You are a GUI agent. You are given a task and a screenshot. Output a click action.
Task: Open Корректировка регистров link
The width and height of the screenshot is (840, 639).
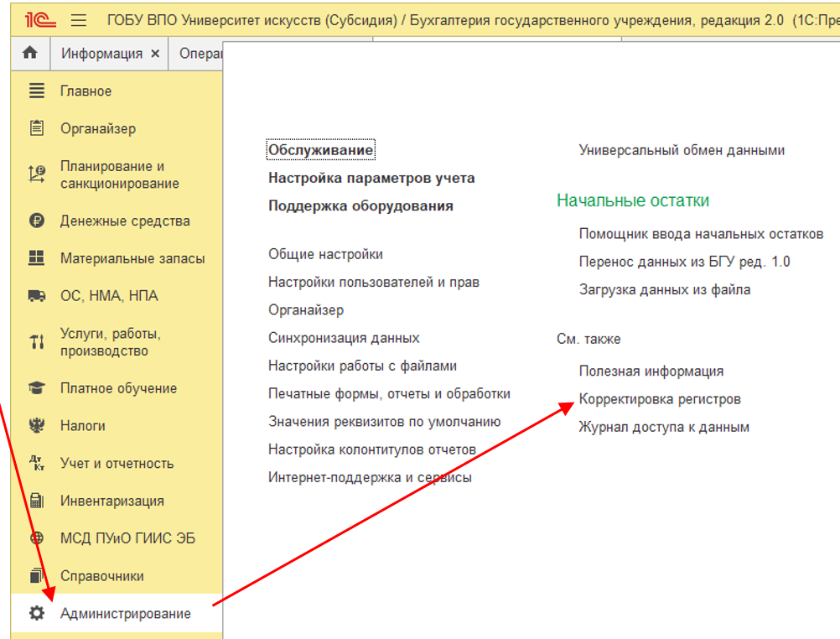[x=660, y=399]
